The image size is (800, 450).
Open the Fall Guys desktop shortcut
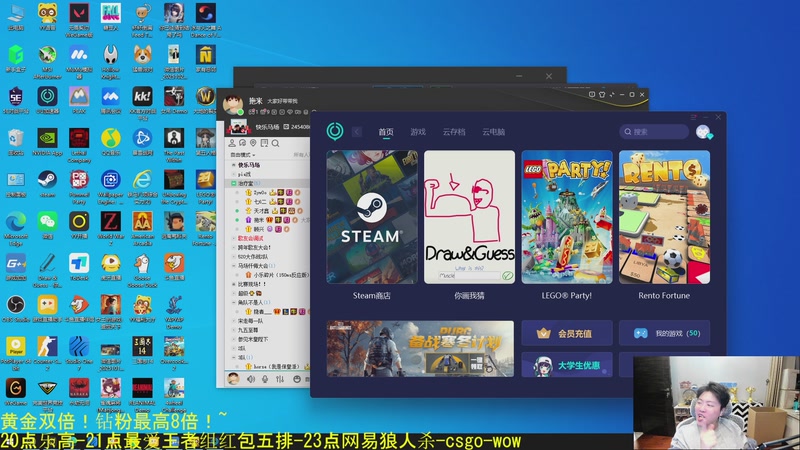click(111, 16)
